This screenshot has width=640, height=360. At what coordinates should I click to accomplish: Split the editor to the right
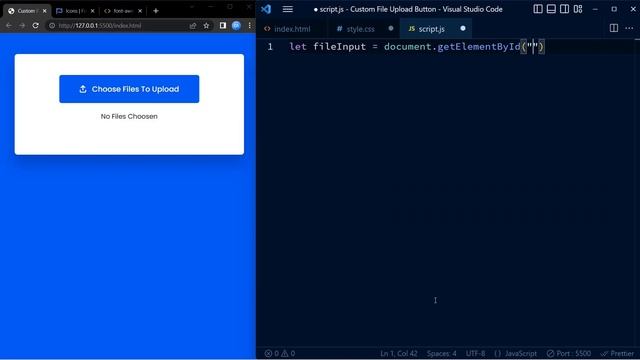[x=613, y=28]
